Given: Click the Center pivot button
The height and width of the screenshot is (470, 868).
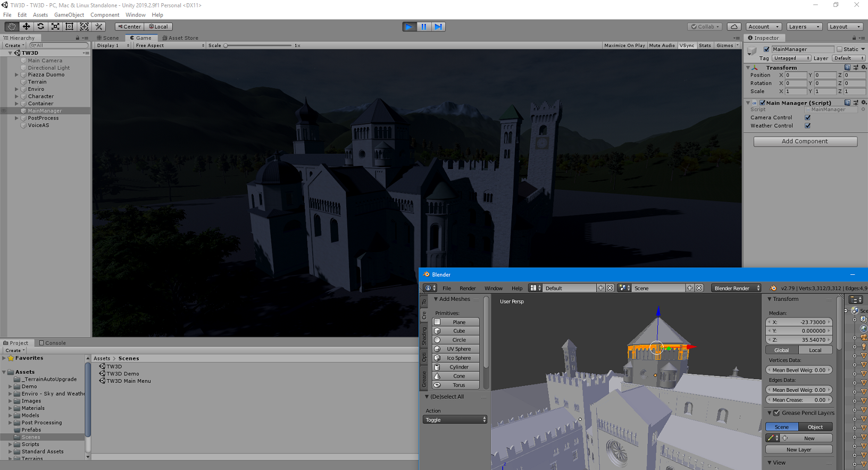Looking at the screenshot, I should point(129,27).
